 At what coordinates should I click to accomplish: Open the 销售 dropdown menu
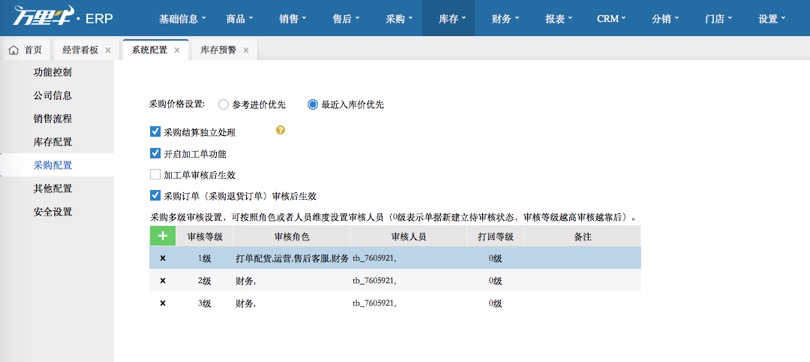(292, 19)
